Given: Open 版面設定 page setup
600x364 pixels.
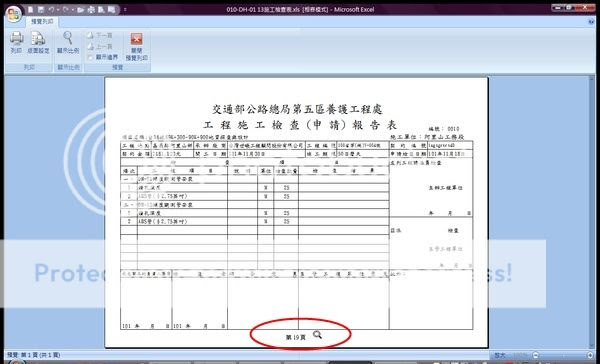Looking at the screenshot, I should pyautogui.click(x=38, y=42).
